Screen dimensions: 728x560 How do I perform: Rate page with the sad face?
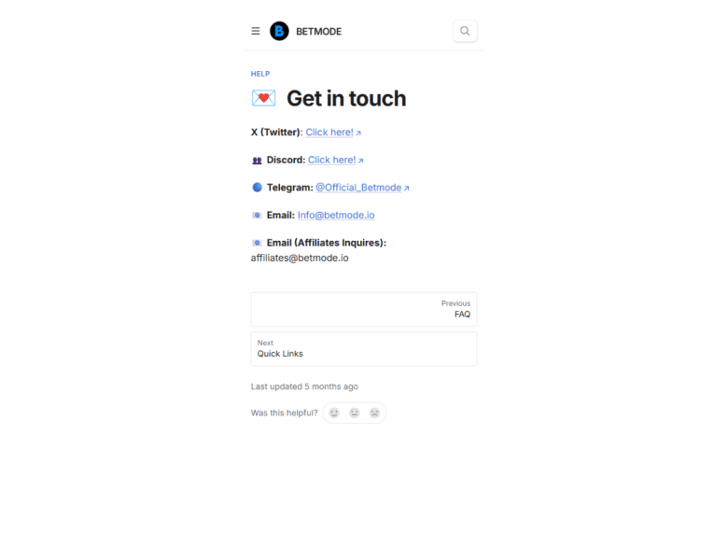374,413
